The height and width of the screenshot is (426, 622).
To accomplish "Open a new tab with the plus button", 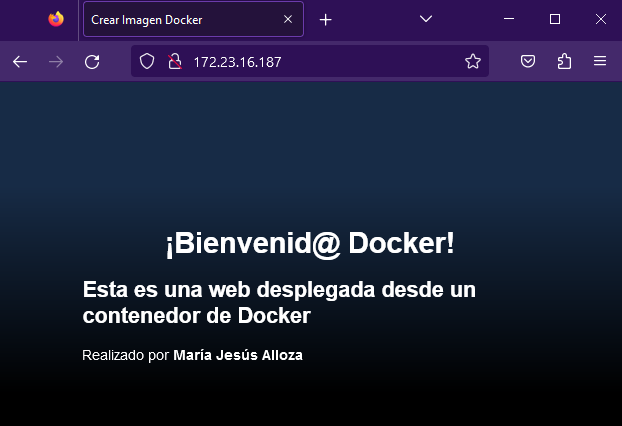I will click(325, 19).
